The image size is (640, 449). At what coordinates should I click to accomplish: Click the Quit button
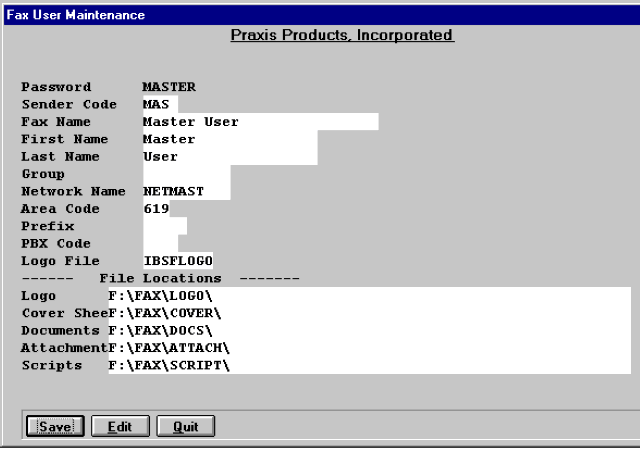click(186, 426)
